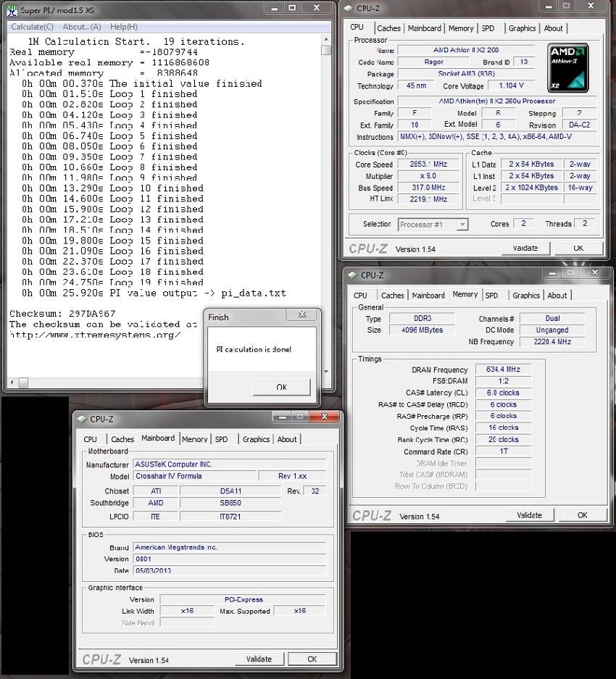Click the top CPU-Z window title icon
The width and height of the screenshot is (616, 679).
click(x=349, y=8)
